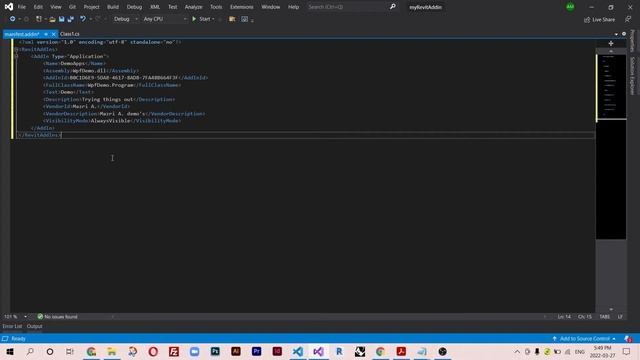Click the Find in Files toolbar icon
This screenshot has height=360, width=640.
(232, 19)
